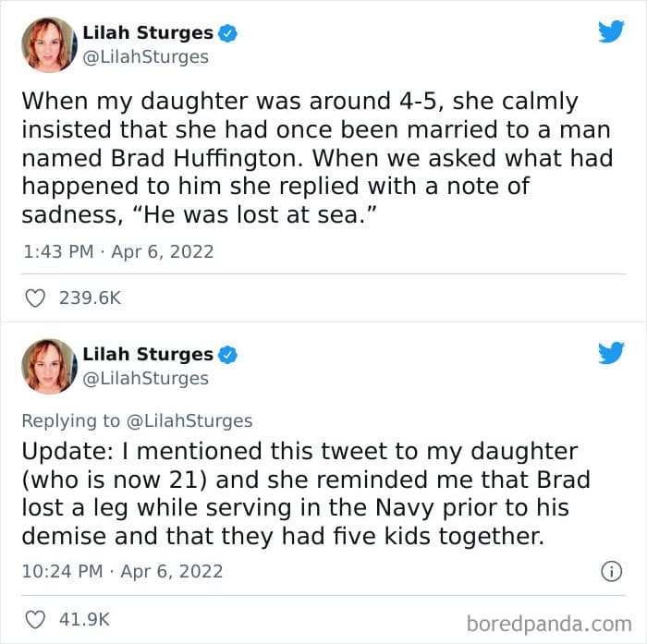The height and width of the screenshot is (644, 647).
Task: Like the first tweet with heart icon
Action: pyautogui.click(x=35, y=298)
